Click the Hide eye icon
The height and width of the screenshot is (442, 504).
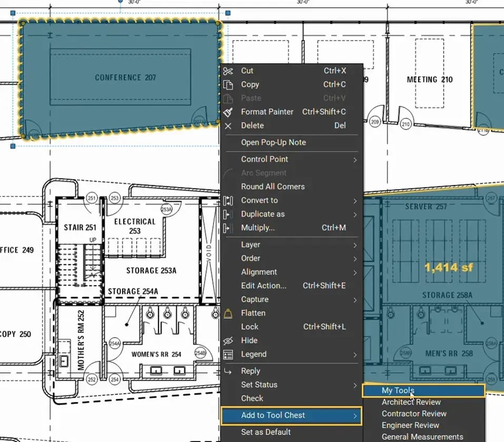228,341
